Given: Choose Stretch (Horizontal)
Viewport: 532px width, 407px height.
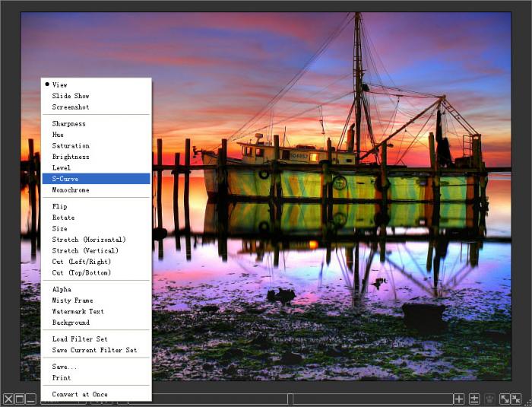Looking at the screenshot, I should coord(96,240).
